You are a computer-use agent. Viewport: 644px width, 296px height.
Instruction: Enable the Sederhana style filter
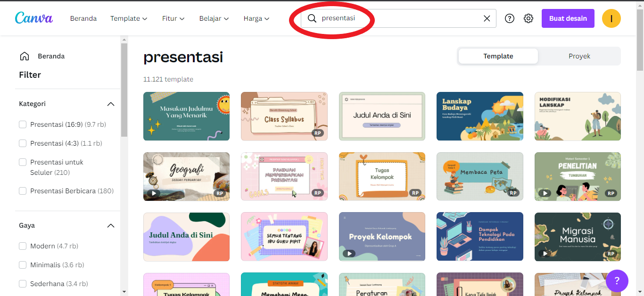23,284
